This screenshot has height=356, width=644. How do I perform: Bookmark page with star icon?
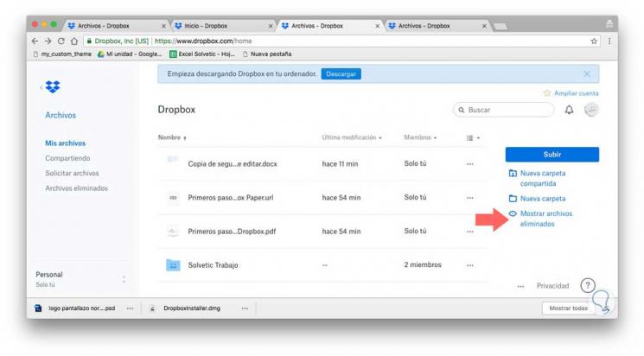[594, 41]
